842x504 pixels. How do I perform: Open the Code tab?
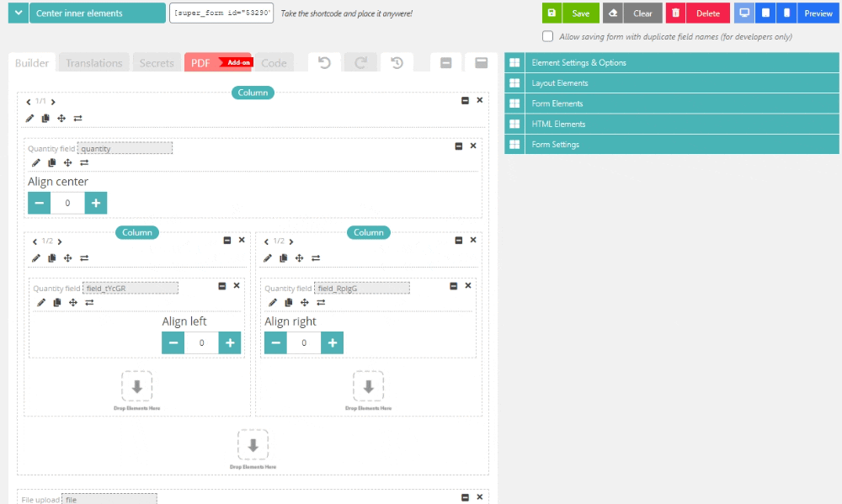pos(274,63)
